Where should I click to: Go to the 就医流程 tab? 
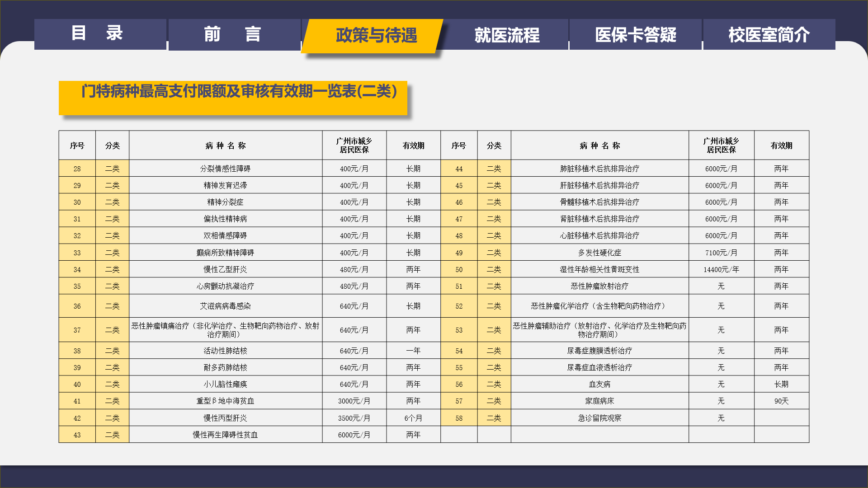point(507,34)
